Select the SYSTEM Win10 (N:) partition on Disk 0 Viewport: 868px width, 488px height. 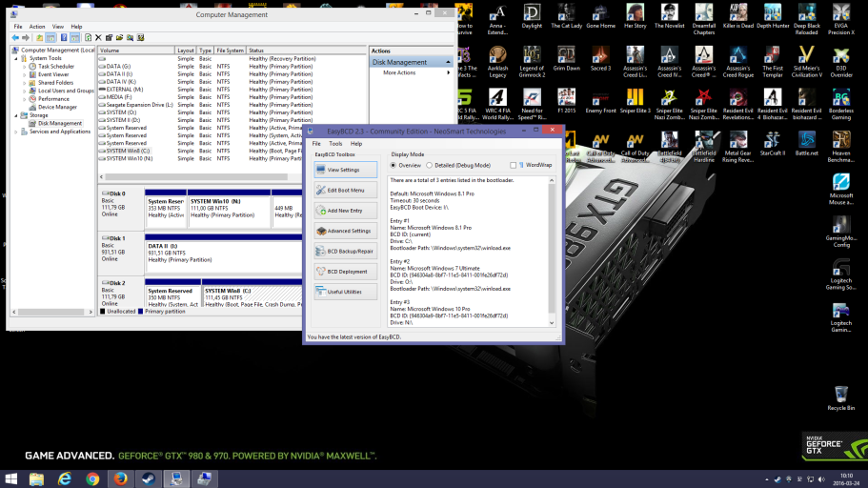point(230,209)
